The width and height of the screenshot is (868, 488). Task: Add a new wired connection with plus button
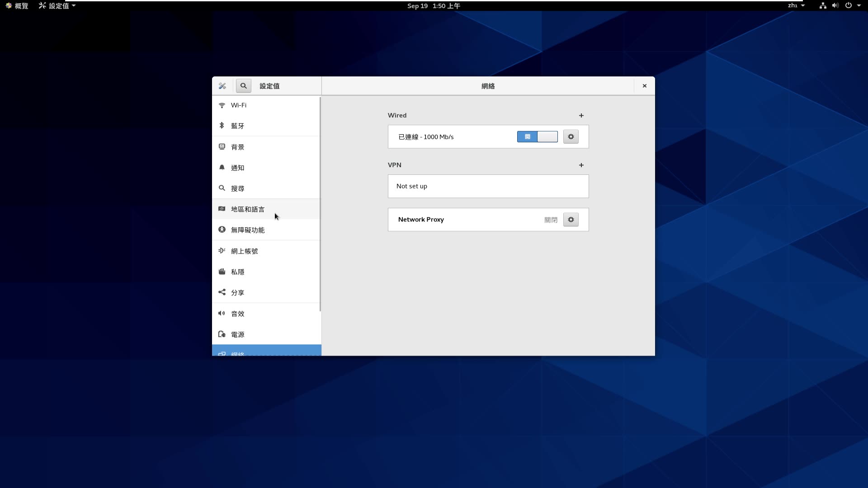click(581, 115)
